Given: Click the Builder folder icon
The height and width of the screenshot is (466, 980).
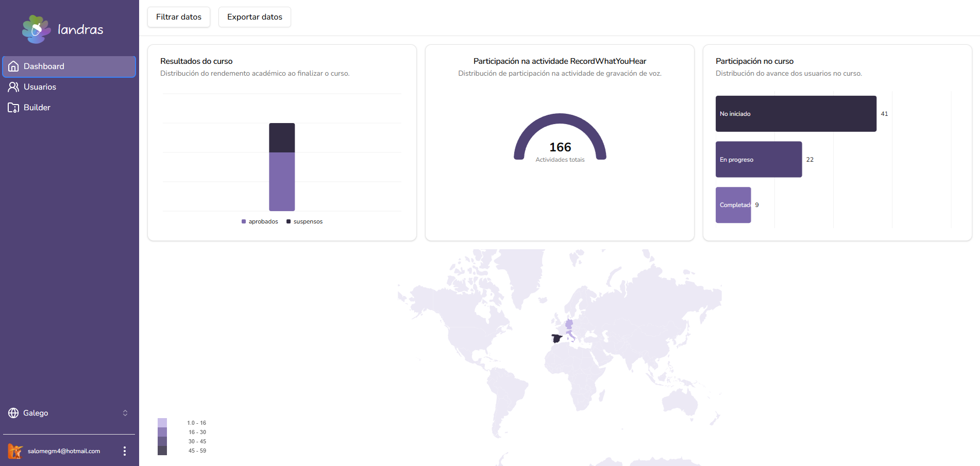Looking at the screenshot, I should (x=14, y=108).
